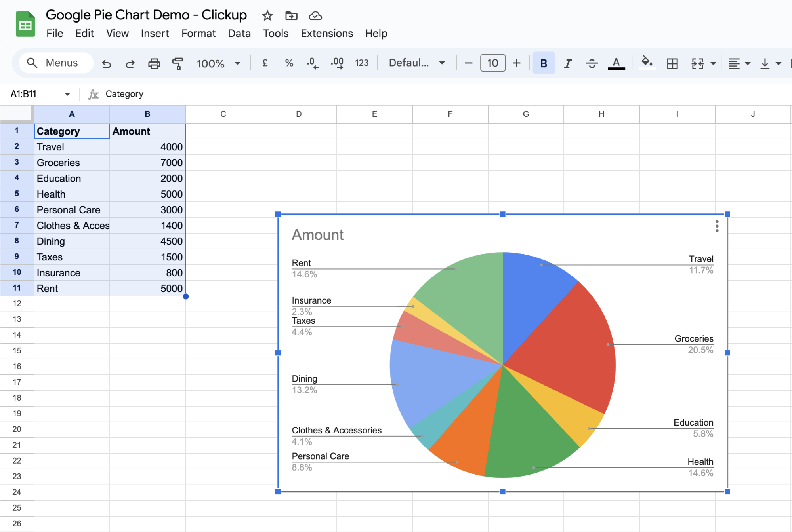Open the A1:B11 name box dropdown

click(67, 94)
